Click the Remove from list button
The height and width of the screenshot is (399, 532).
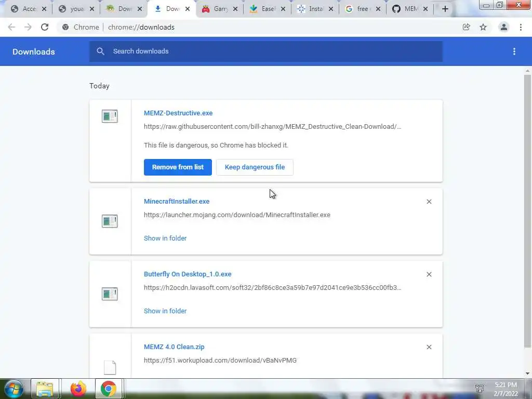(x=178, y=167)
